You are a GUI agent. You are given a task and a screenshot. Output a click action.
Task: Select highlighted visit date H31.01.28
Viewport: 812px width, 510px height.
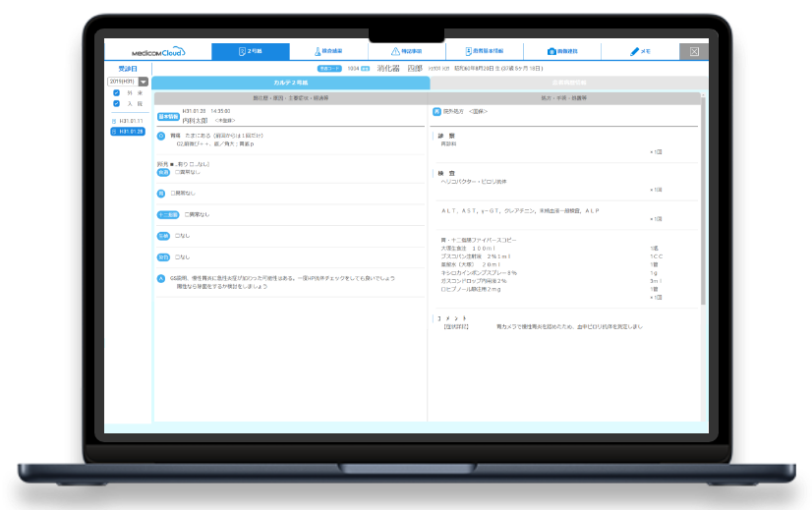click(x=131, y=131)
